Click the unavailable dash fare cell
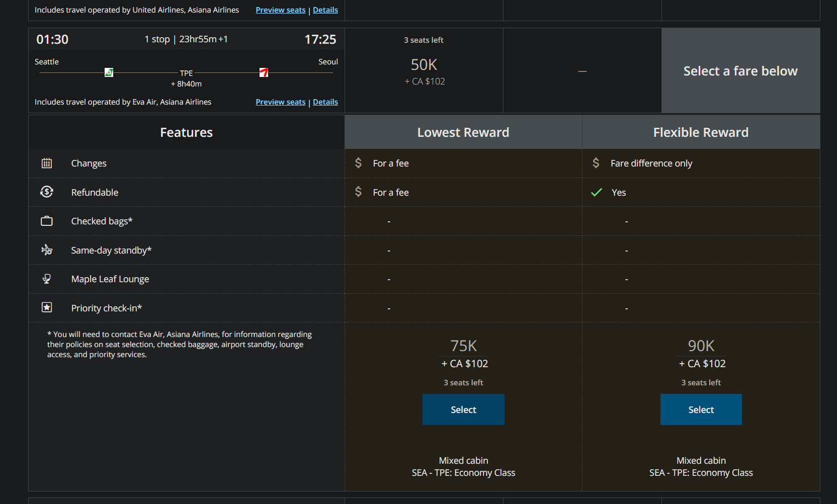837x504 pixels. coord(582,70)
